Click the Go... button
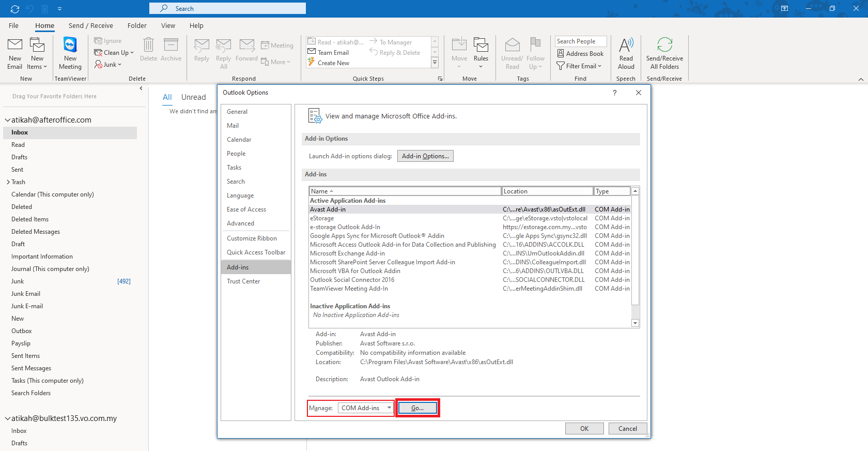868x451 pixels. point(417,408)
